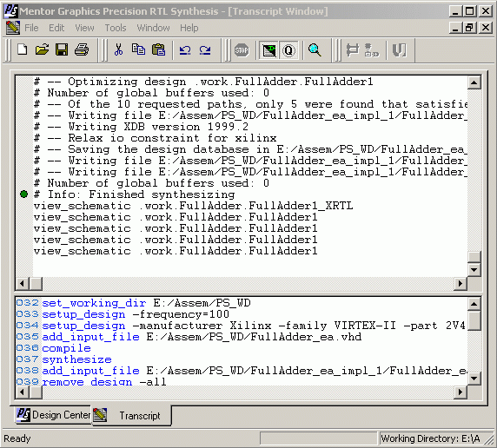Restore the inner Transcript Window
The image size is (497, 448).
pyautogui.click(x=469, y=28)
